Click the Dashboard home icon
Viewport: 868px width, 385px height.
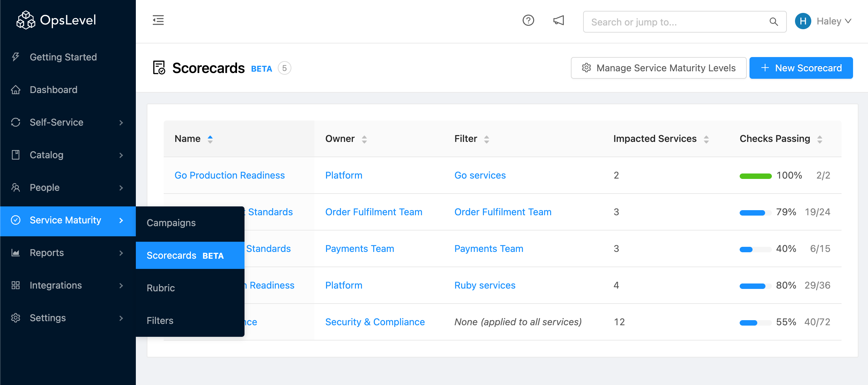point(16,90)
